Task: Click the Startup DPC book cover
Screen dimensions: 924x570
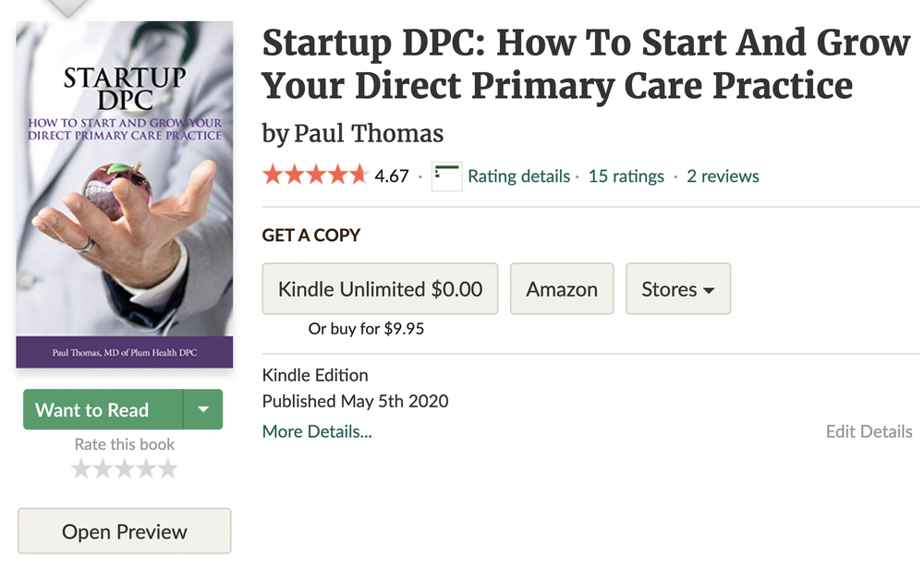Action: tap(125, 194)
